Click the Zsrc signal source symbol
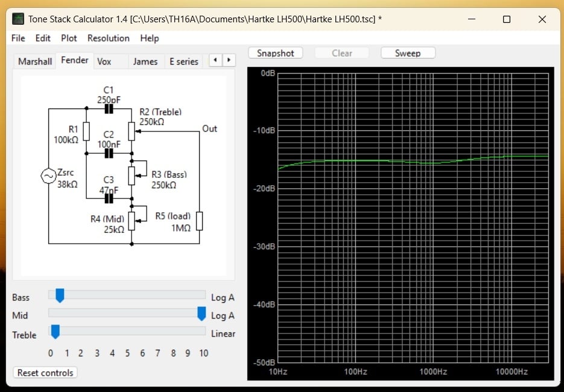The width and height of the screenshot is (564, 392). (48, 176)
